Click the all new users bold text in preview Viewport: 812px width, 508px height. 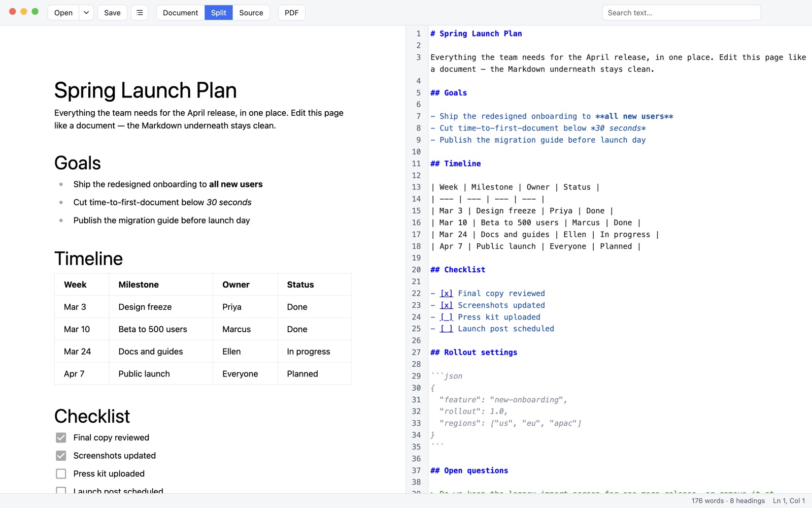236,184
